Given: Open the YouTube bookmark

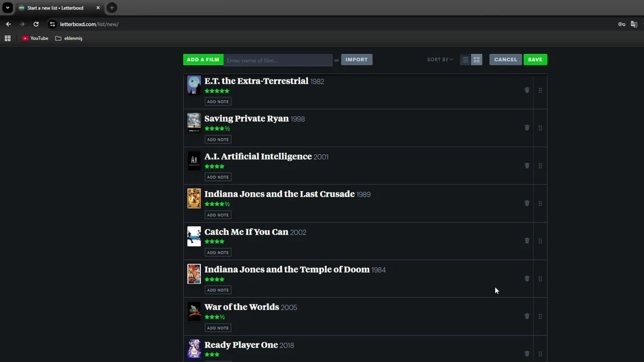Looking at the screenshot, I should 35,38.
